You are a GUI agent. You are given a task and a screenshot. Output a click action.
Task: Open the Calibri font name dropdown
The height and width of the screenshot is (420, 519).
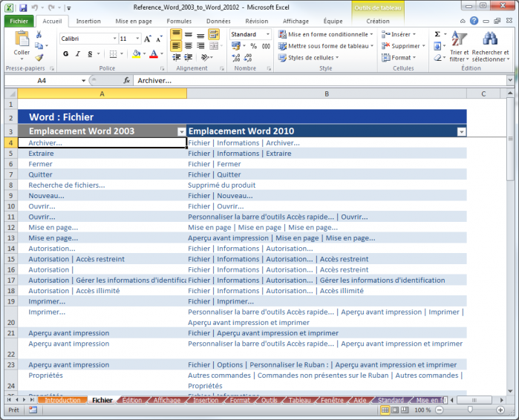tap(114, 39)
